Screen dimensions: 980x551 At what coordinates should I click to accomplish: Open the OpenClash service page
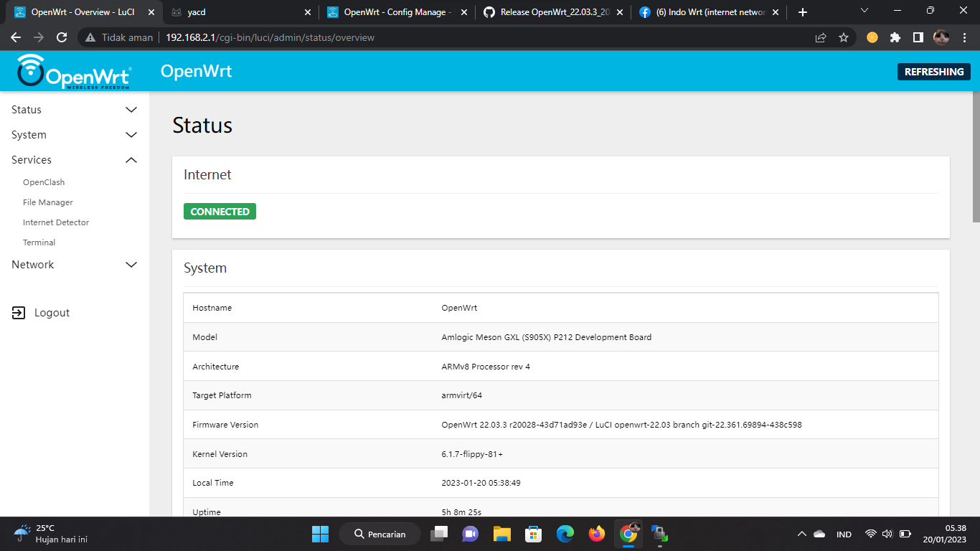(44, 182)
